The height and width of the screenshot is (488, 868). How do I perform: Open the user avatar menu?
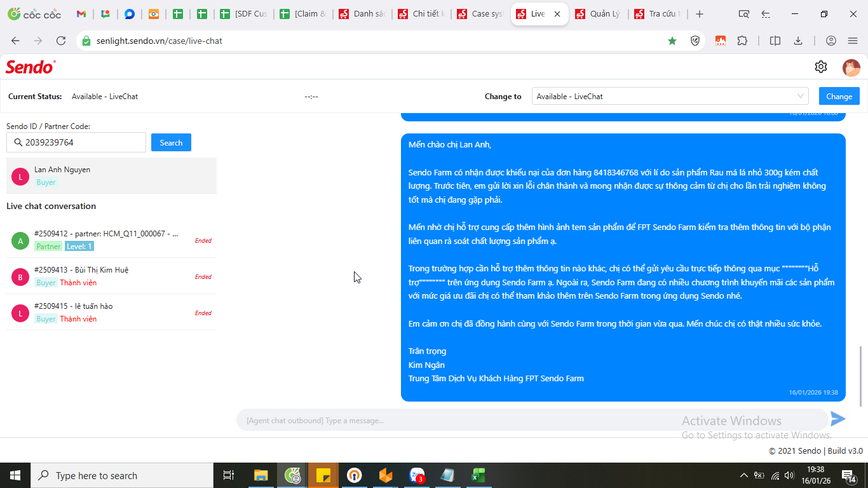point(851,67)
